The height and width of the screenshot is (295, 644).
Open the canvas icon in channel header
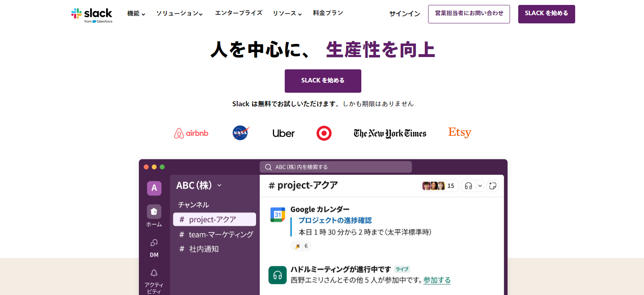pyautogui.click(x=493, y=186)
